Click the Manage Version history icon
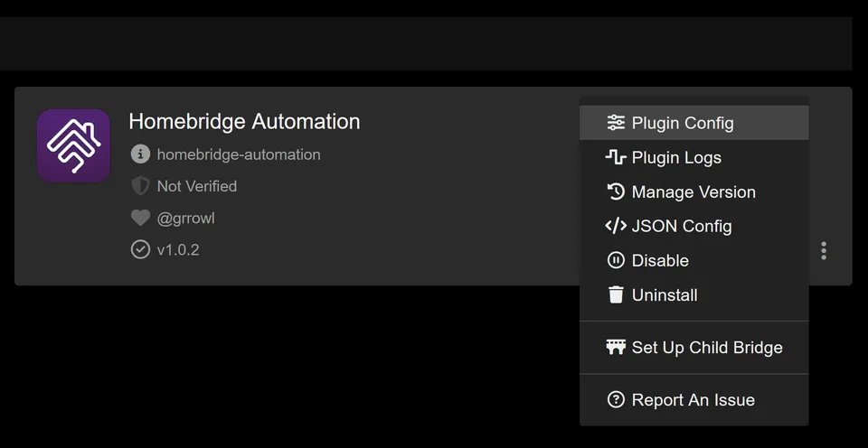This screenshot has width=868, height=448. (x=616, y=191)
